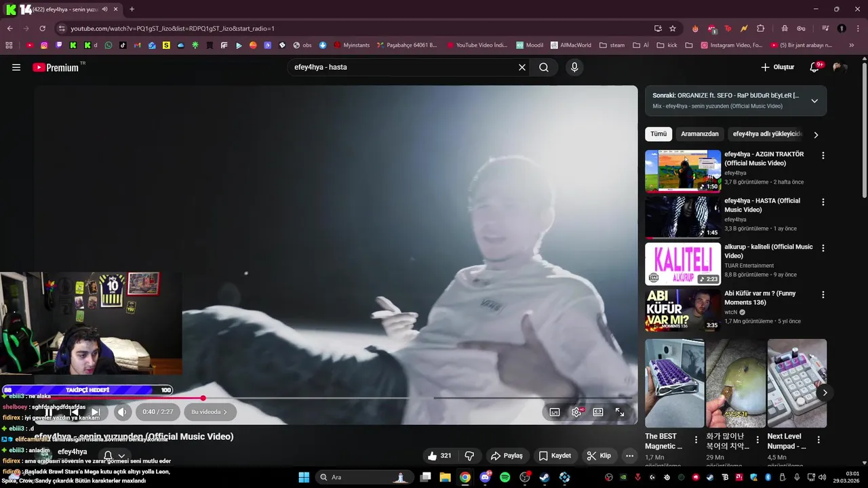Open alkurup kaliteli video thumbnail
Screen dimensions: 868x488
(683, 264)
